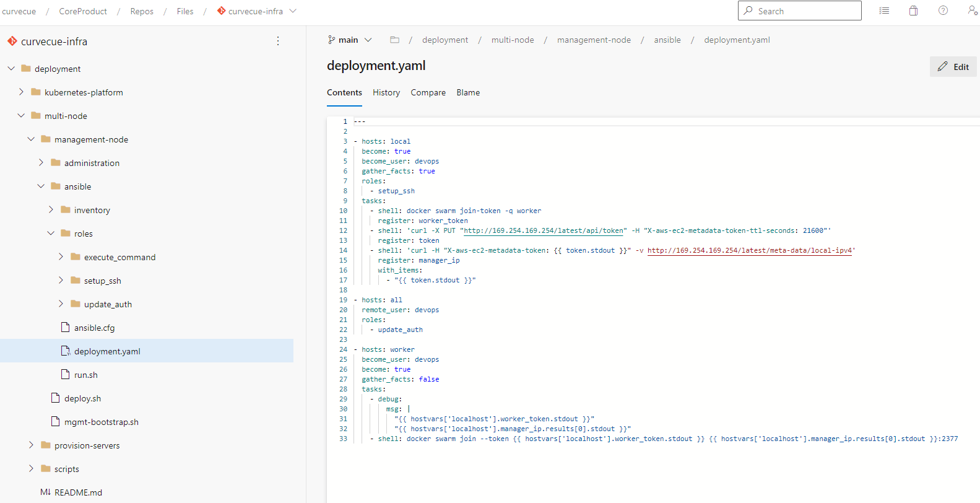
Task: Open the marketplace shopping bag icon
Action: coord(913,11)
